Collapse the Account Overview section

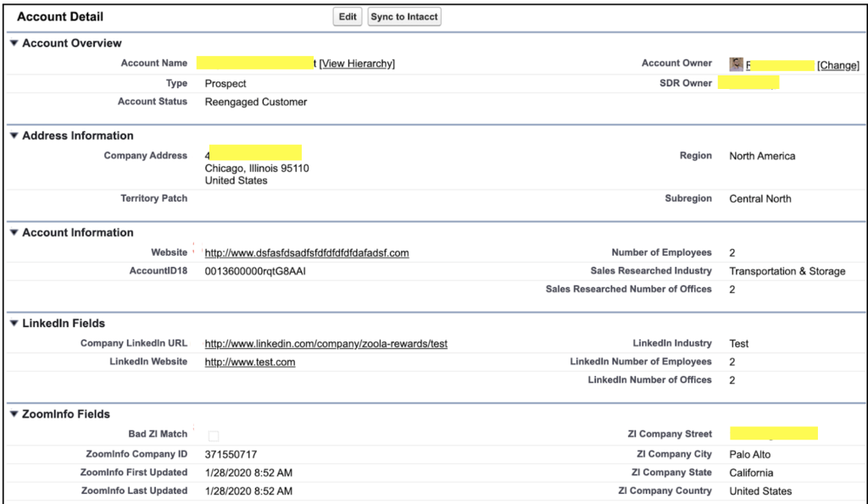[x=14, y=43]
